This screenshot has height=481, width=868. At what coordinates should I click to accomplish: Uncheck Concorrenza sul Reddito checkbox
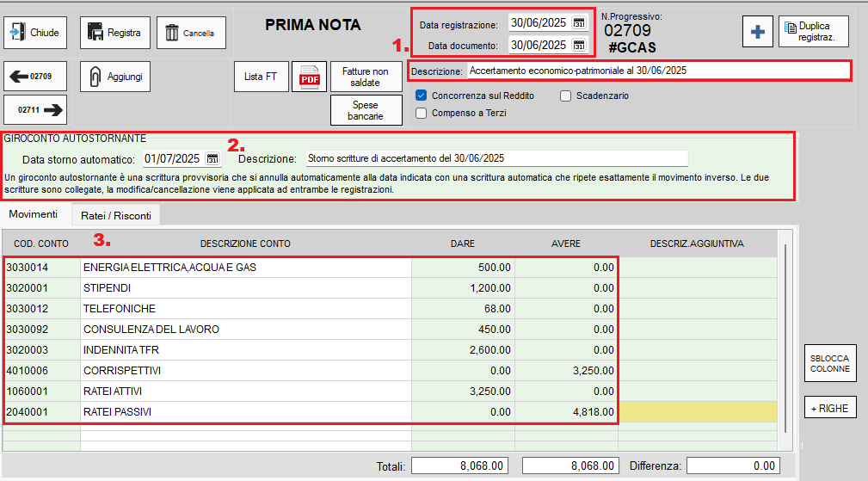pos(422,96)
